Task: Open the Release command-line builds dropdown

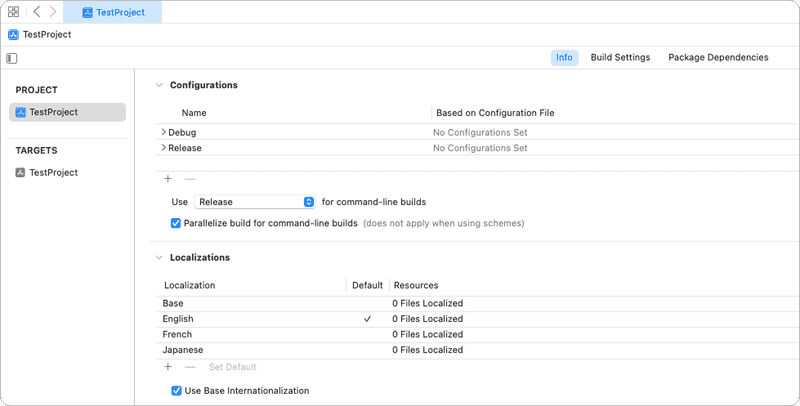Action: coord(255,202)
